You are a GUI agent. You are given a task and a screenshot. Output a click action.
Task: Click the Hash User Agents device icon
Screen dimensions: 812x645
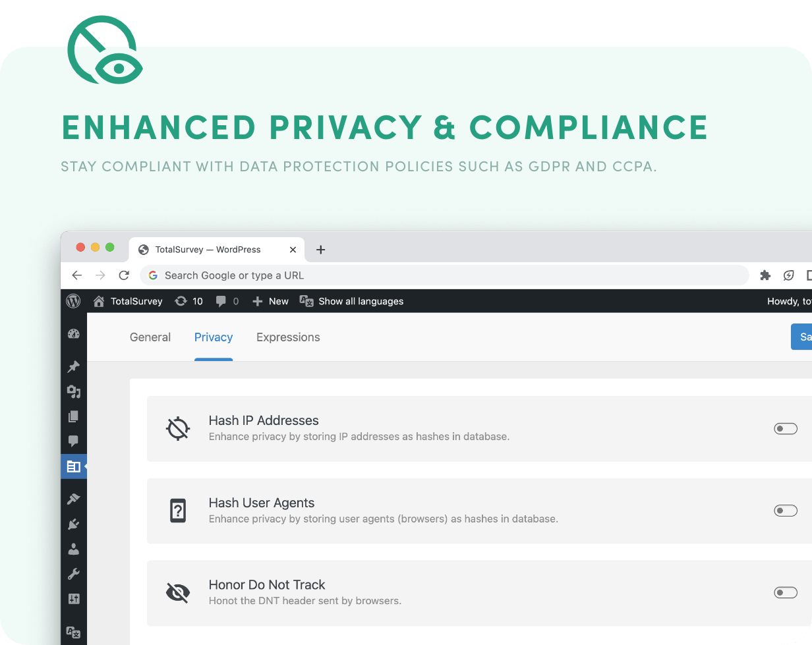click(x=178, y=511)
